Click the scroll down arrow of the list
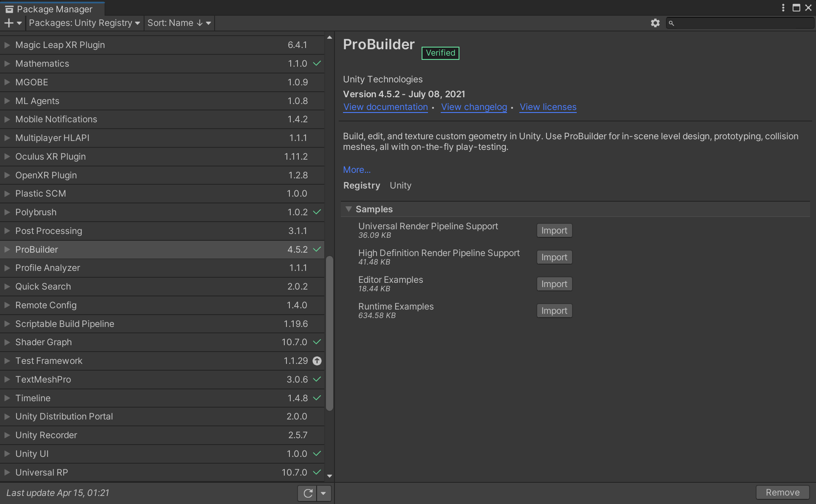The image size is (816, 504). pos(329,476)
